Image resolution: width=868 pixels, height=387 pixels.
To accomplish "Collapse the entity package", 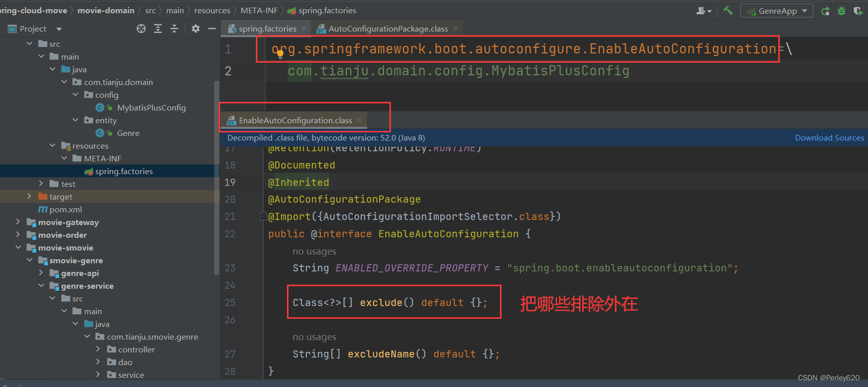I will coord(75,120).
